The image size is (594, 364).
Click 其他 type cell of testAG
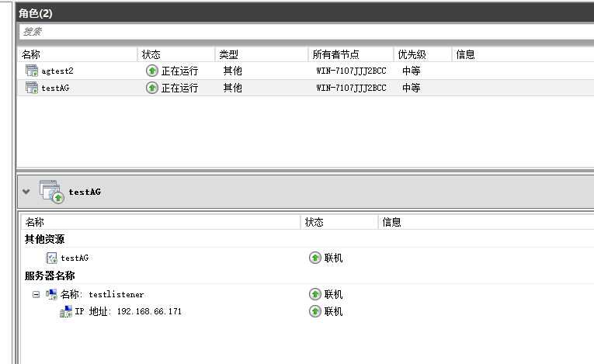pyautogui.click(x=233, y=88)
